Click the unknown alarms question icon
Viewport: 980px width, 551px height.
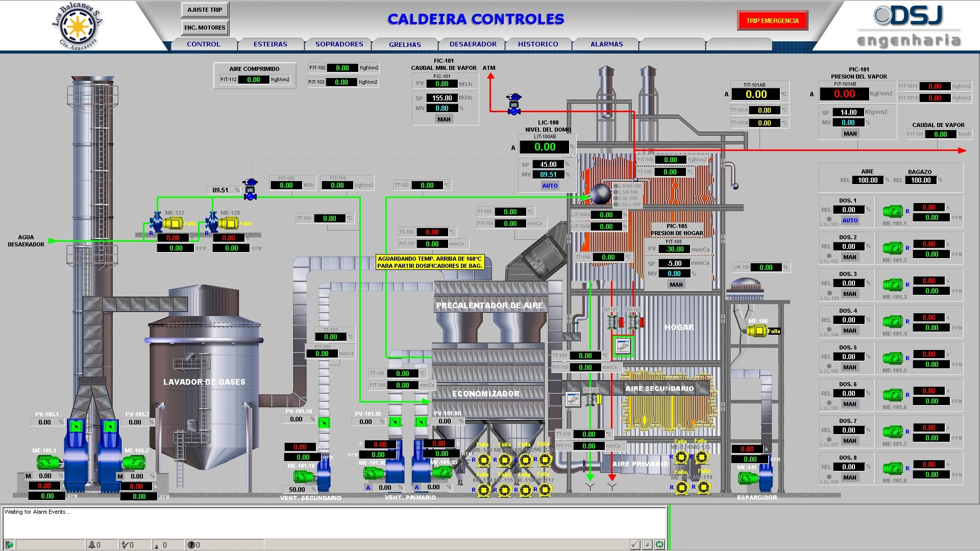click(x=191, y=545)
